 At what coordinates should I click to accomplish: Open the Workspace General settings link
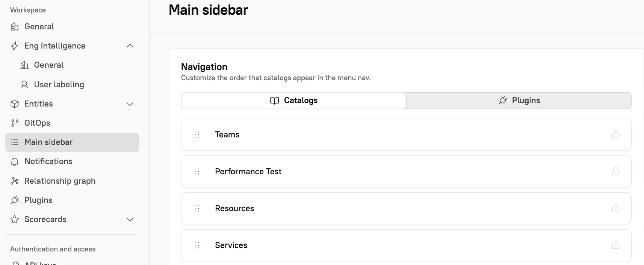[x=39, y=27]
